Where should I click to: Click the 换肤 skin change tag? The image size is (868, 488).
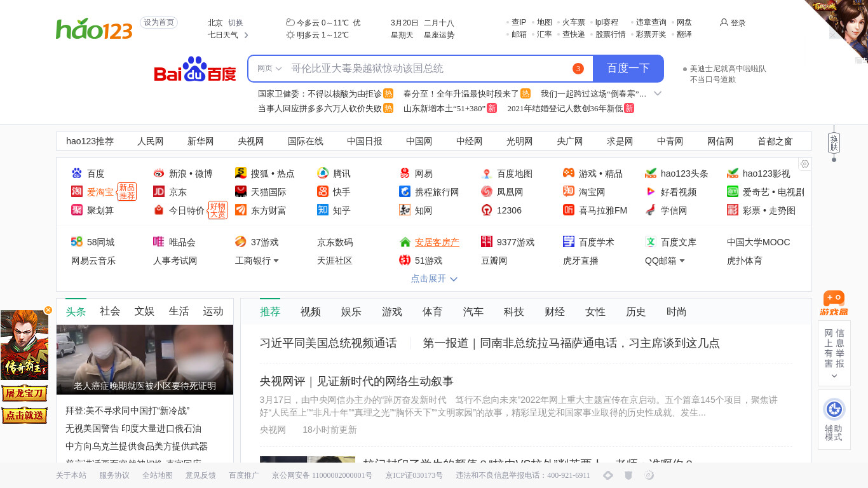coord(834,142)
